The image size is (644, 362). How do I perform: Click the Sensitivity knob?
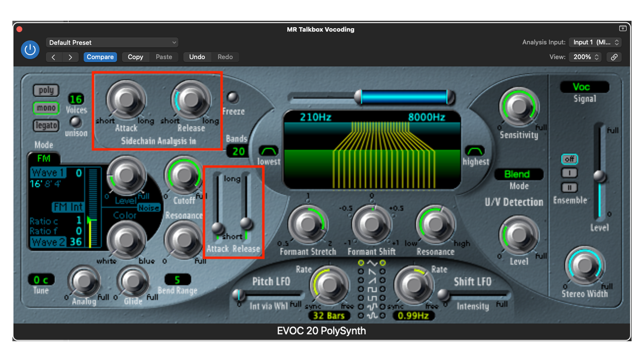point(519,107)
